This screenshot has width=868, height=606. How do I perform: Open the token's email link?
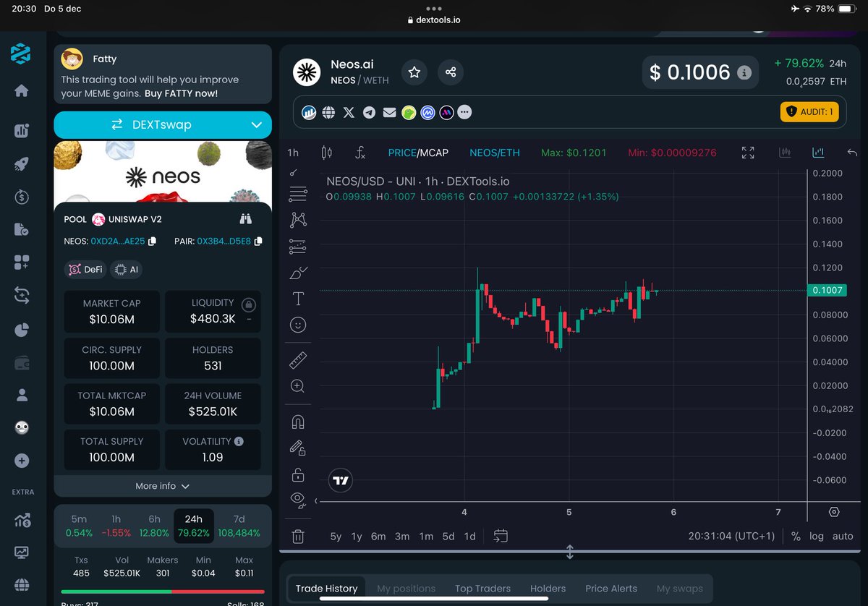point(390,113)
